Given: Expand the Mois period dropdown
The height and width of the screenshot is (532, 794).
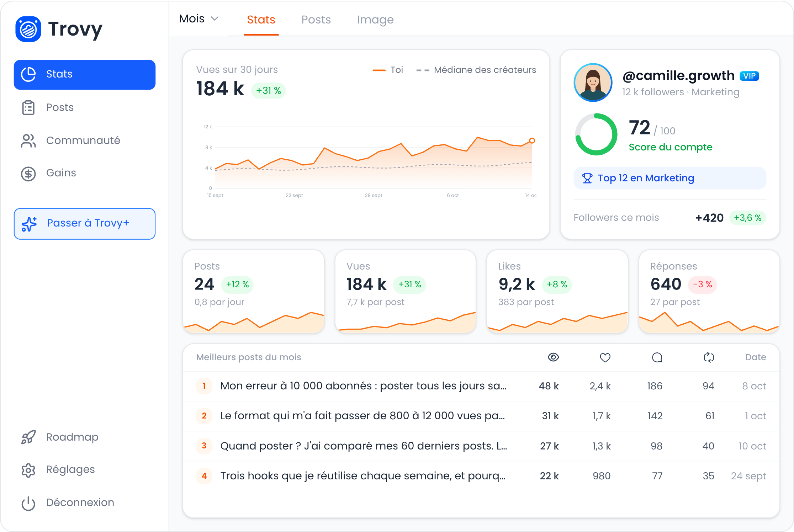Looking at the screenshot, I should coord(199,18).
